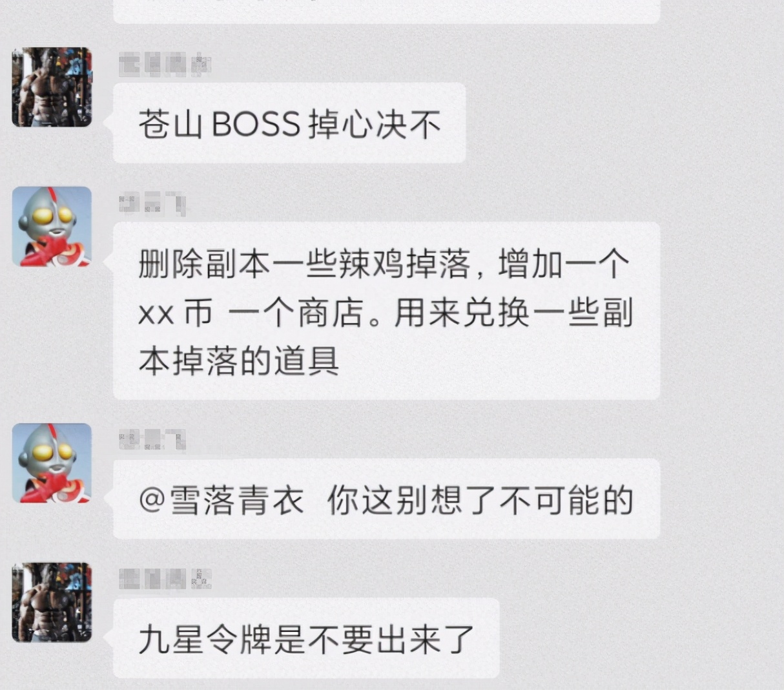Open muscular figure avatar beside 苍山 BOSS message
The image size is (784, 690).
click(x=52, y=87)
